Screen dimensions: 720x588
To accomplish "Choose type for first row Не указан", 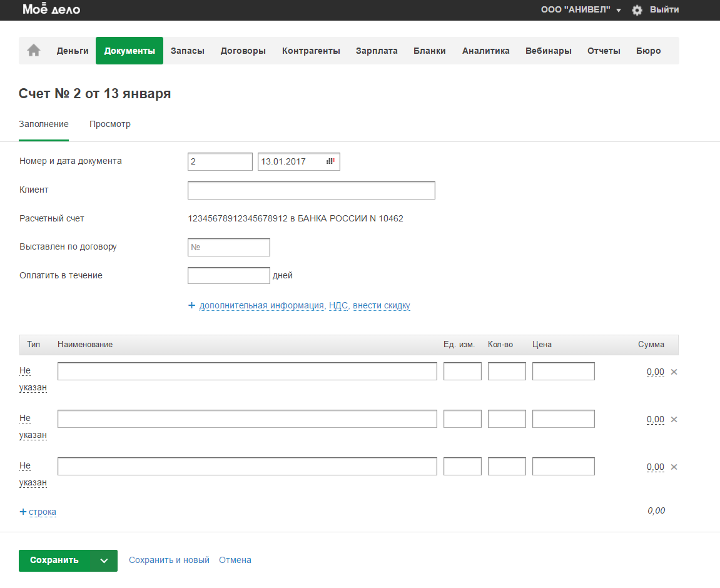I will click(33, 379).
